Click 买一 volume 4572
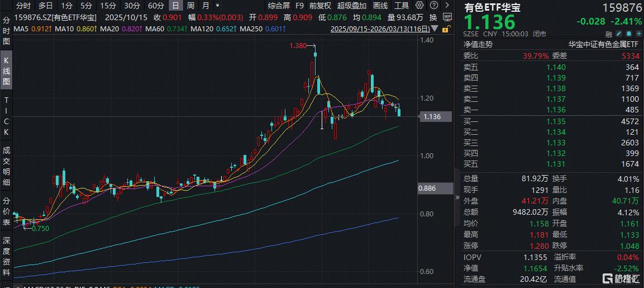644x288 pixels. pos(631,121)
